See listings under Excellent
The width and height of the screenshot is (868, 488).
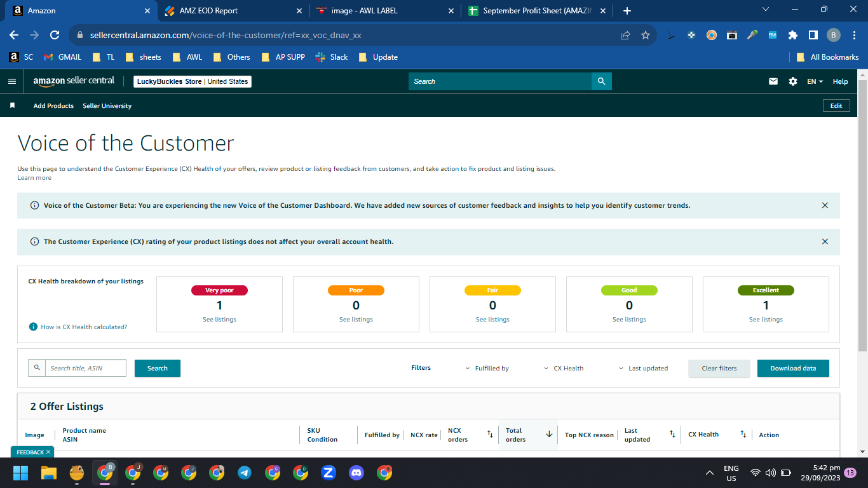766,320
